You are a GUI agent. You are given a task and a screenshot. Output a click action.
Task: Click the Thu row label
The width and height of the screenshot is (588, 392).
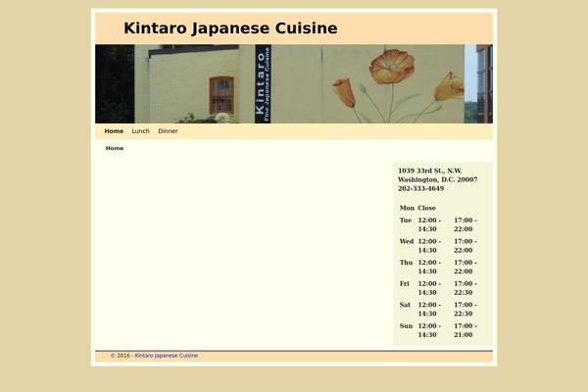tap(406, 263)
